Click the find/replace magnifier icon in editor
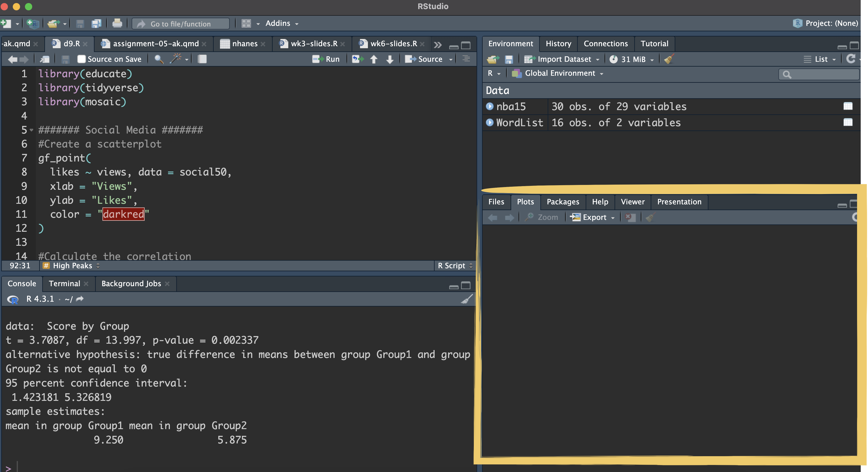Viewport: 868px width, 472px height. tap(159, 59)
